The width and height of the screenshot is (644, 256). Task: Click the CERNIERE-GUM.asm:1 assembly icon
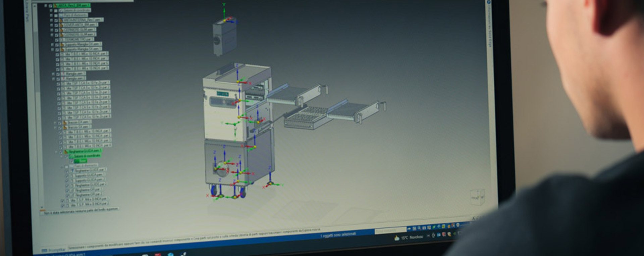pos(61,30)
